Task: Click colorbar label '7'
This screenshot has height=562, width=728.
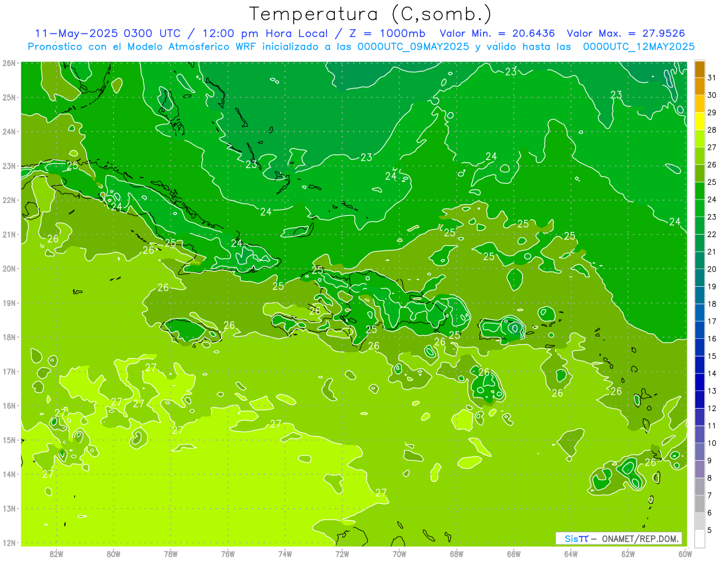Action: pyautogui.click(x=710, y=495)
